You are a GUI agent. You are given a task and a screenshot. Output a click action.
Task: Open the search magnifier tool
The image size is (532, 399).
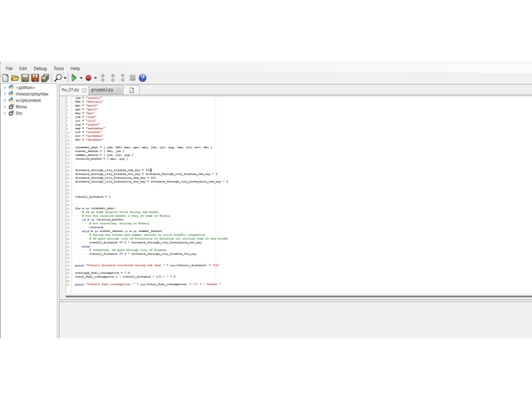point(58,78)
